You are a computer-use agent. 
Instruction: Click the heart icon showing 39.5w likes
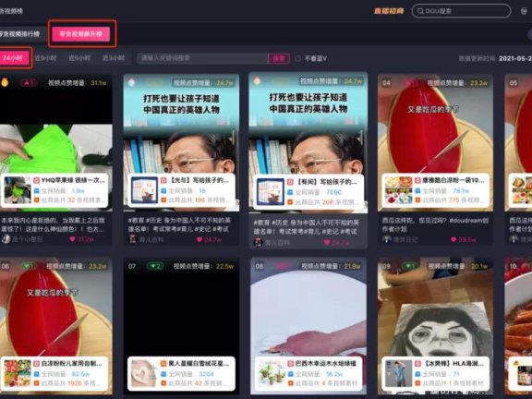[453, 239]
